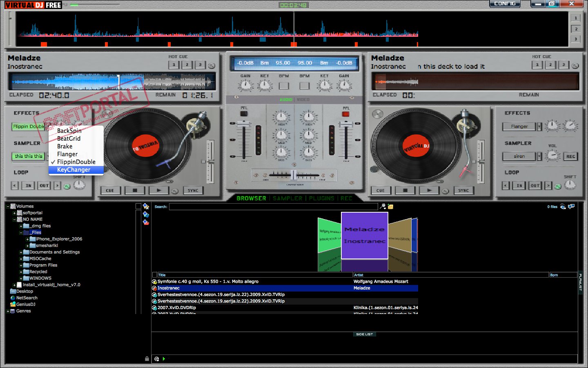The image size is (588, 368).
Task: Toggle the siren sample on right deck
Action: click(x=519, y=156)
